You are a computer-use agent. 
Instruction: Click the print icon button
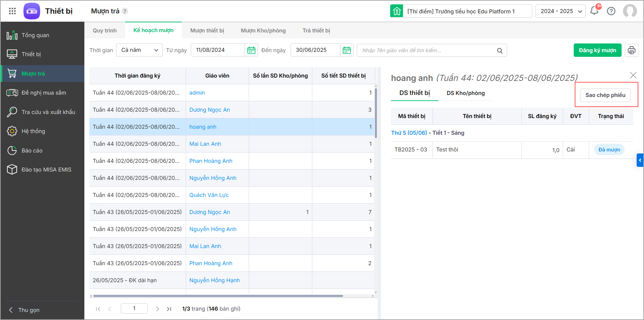[632, 50]
